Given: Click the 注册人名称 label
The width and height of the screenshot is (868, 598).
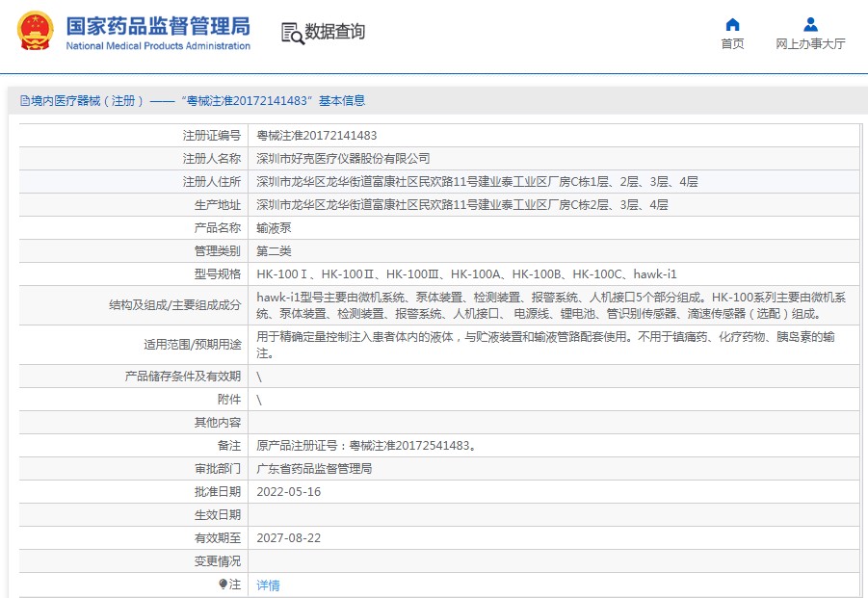Looking at the screenshot, I should click(212, 159).
